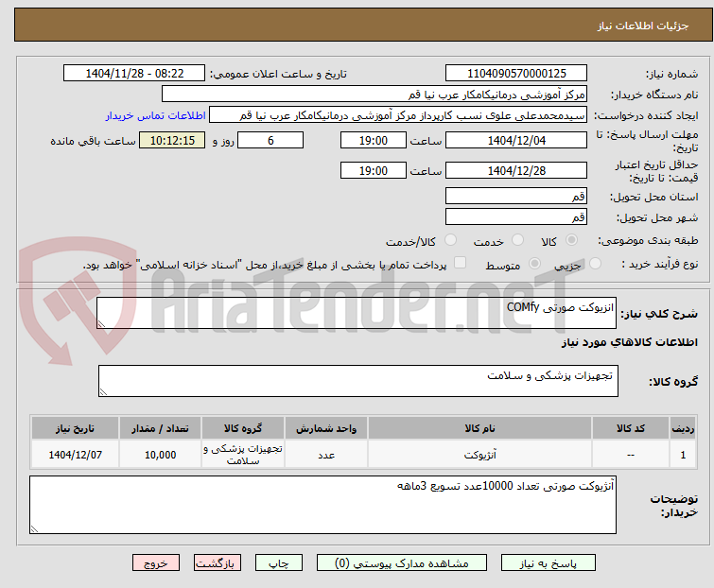Open مشاهده مدارک پیوستی (0)
Image resolution: width=714 pixels, height=588 pixels.
tap(402, 563)
